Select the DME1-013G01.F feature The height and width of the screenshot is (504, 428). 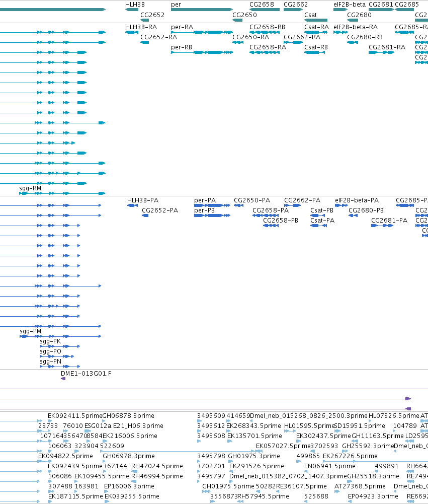click(x=63, y=379)
